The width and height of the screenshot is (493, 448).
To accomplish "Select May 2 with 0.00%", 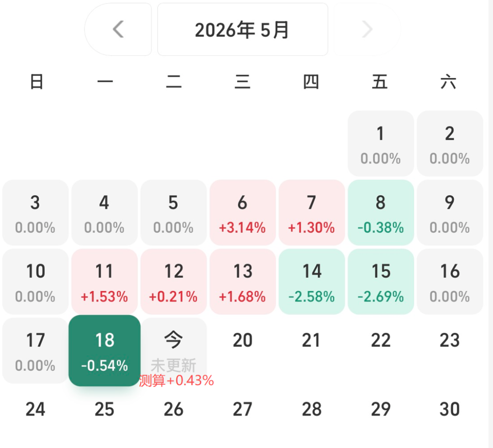I will [x=450, y=144].
